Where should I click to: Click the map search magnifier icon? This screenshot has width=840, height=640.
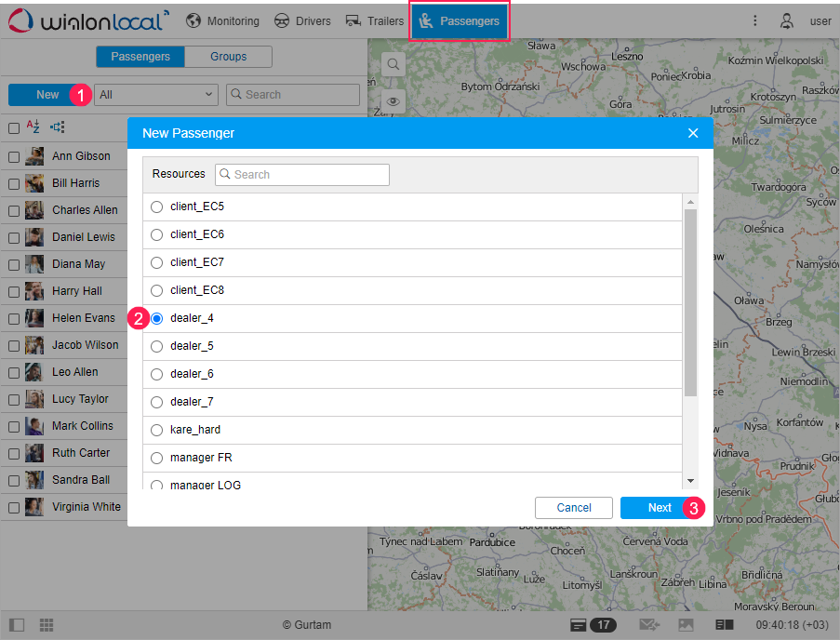coord(393,64)
